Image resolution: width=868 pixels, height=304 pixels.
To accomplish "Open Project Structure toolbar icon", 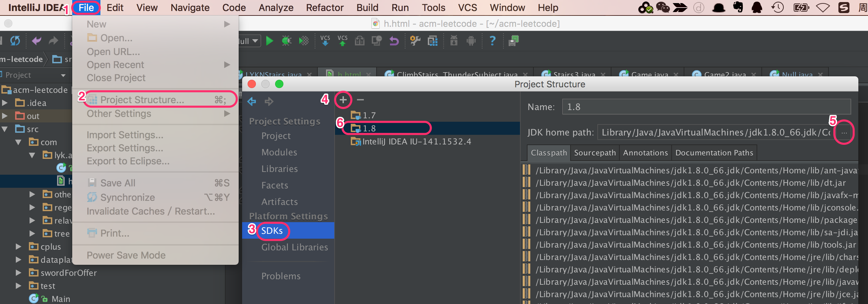I will pos(432,41).
